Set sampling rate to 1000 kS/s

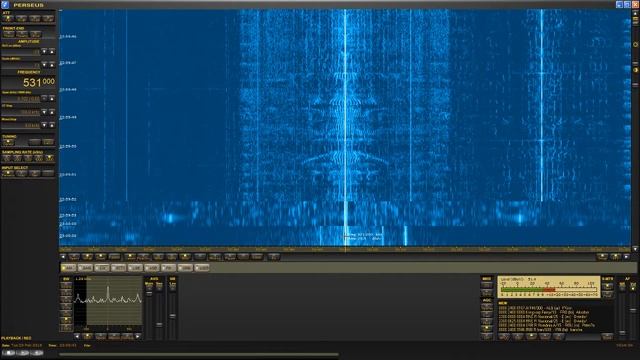(x=38, y=158)
